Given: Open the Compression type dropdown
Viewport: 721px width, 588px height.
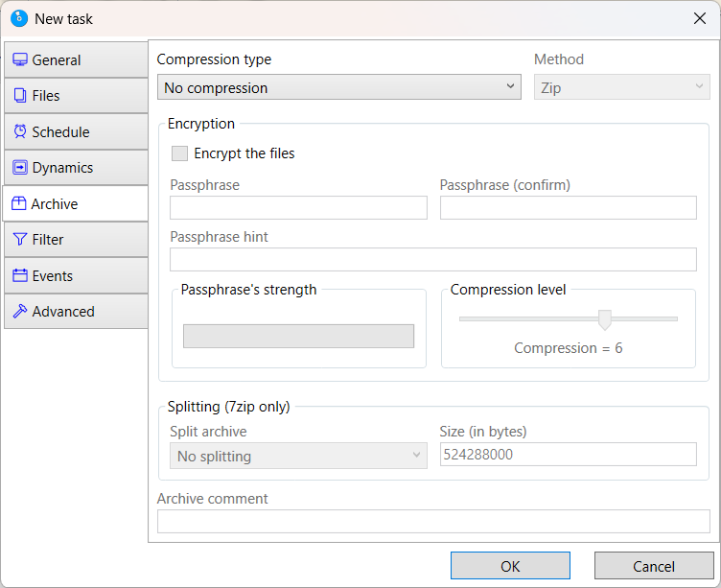Looking at the screenshot, I should [338, 87].
